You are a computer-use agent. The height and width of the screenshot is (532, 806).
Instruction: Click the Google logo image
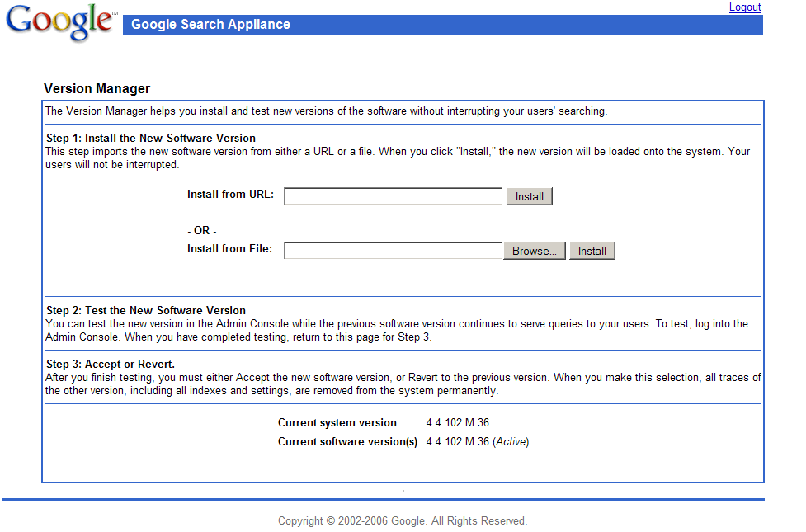62,22
